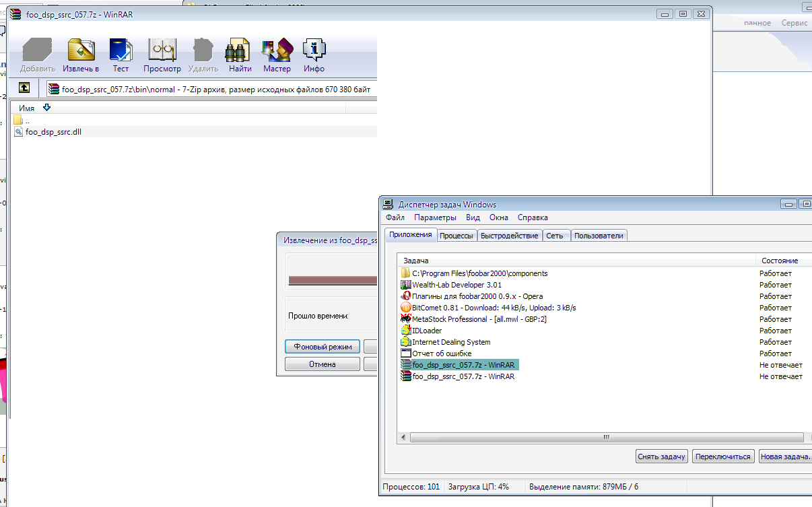Click the Wealth-Lab Developer 3.01 task icon
The width and height of the screenshot is (812, 507).
pyautogui.click(x=405, y=285)
